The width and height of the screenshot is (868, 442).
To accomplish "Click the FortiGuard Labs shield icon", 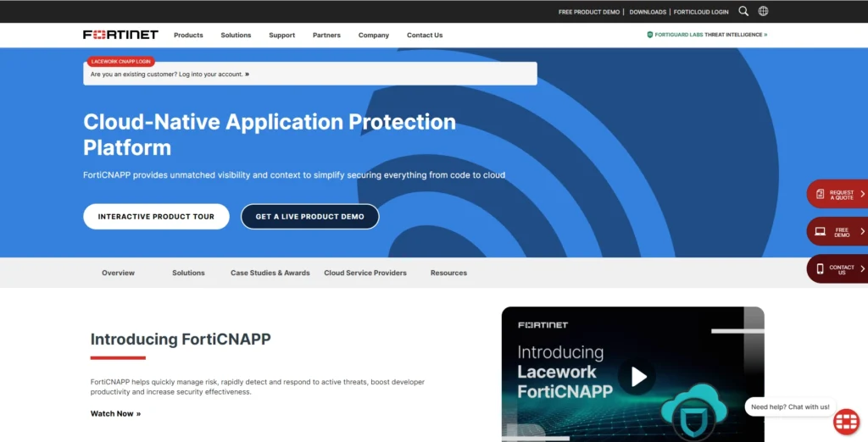I will [650, 35].
